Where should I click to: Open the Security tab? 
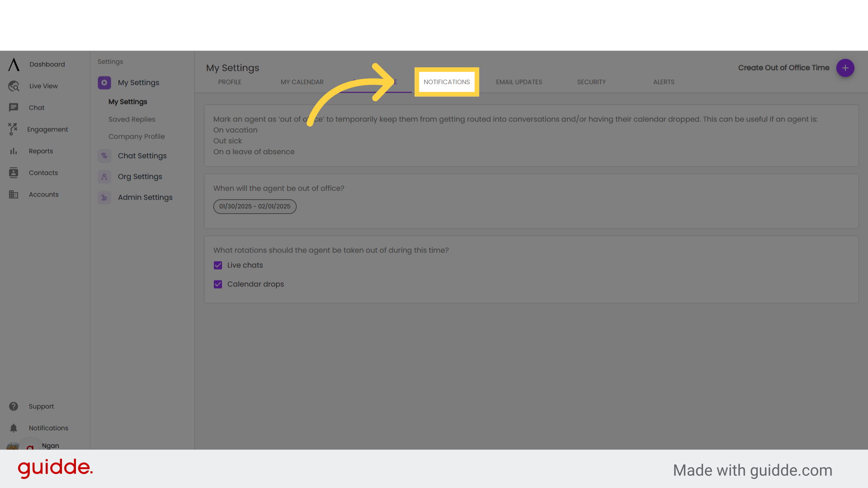click(591, 82)
